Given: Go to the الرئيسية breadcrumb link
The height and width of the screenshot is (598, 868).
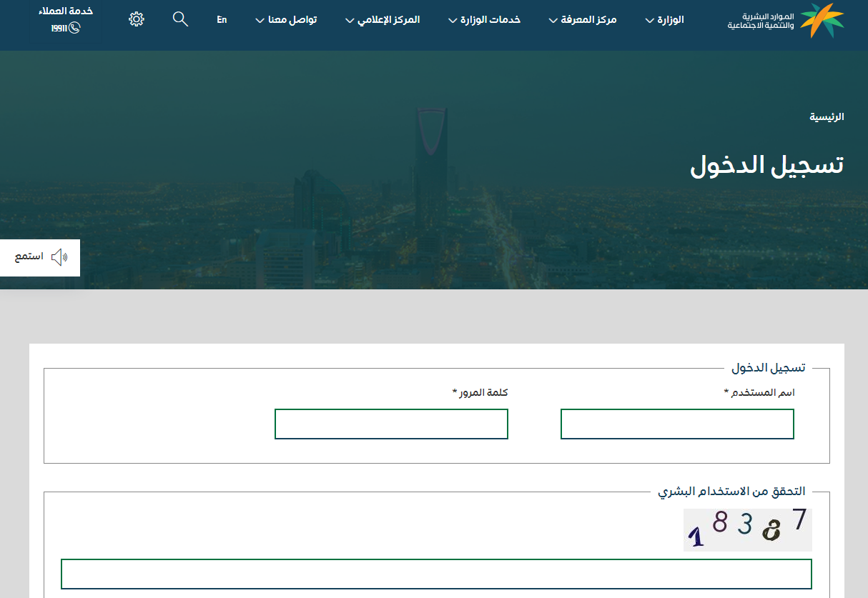Looking at the screenshot, I should click(827, 116).
